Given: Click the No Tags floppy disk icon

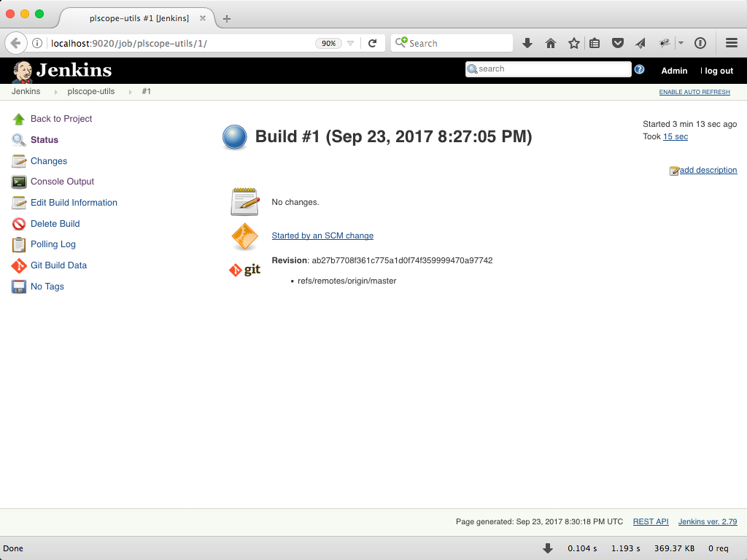Looking at the screenshot, I should [18, 287].
